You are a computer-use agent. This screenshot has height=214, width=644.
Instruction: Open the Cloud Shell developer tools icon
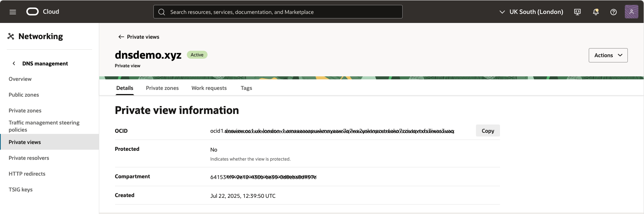(x=577, y=12)
